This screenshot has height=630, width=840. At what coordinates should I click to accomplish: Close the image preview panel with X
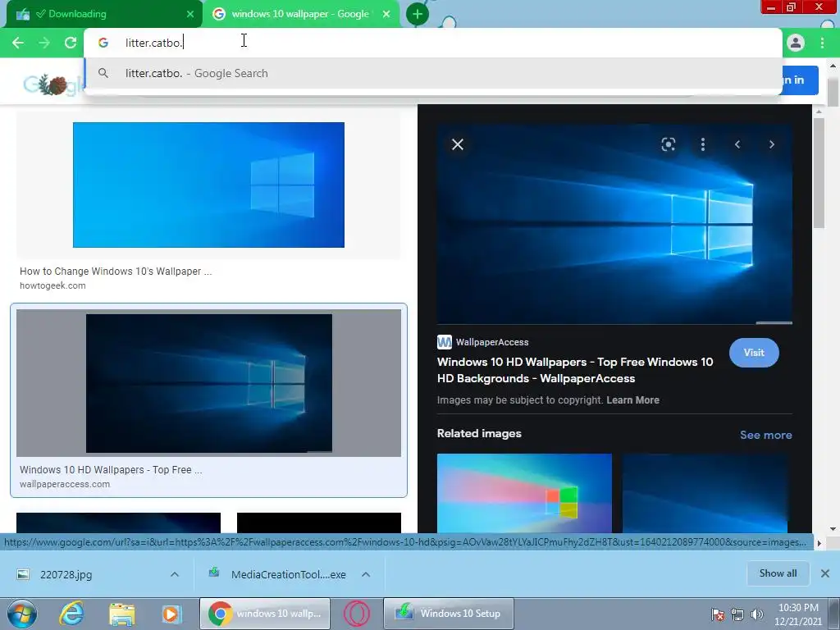tap(458, 144)
